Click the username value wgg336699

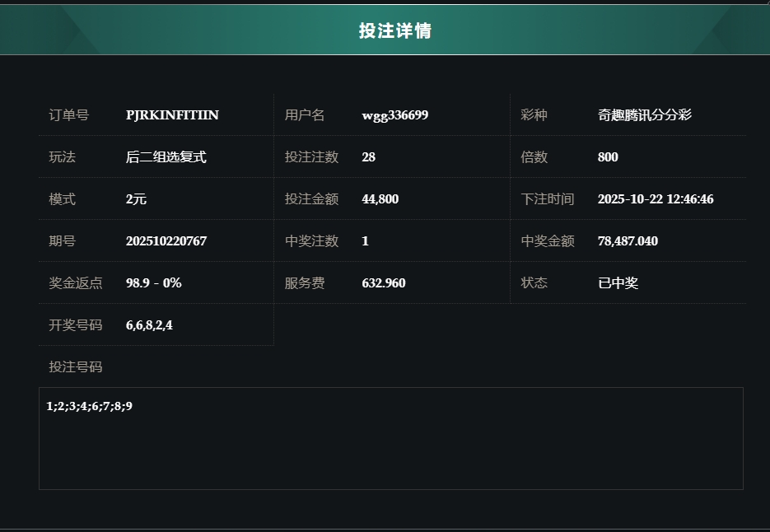point(394,115)
